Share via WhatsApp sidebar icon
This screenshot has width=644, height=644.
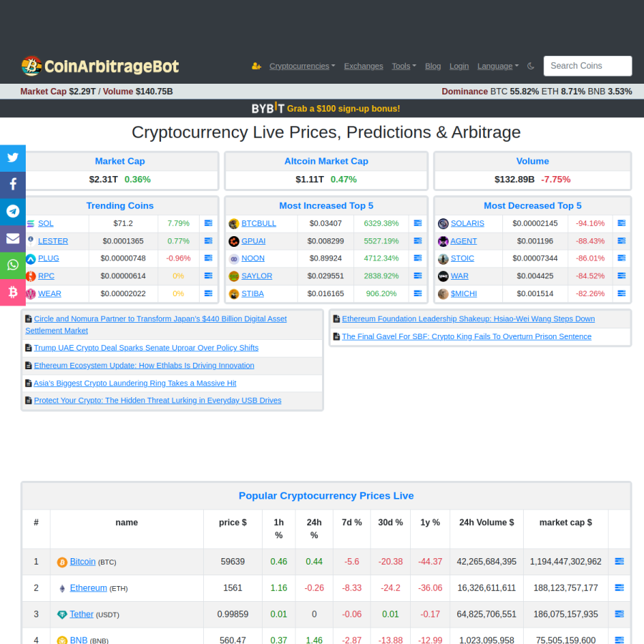click(13, 265)
